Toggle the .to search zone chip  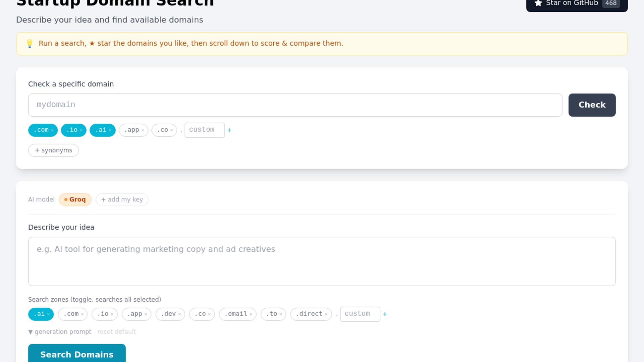pyautogui.click(x=271, y=314)
